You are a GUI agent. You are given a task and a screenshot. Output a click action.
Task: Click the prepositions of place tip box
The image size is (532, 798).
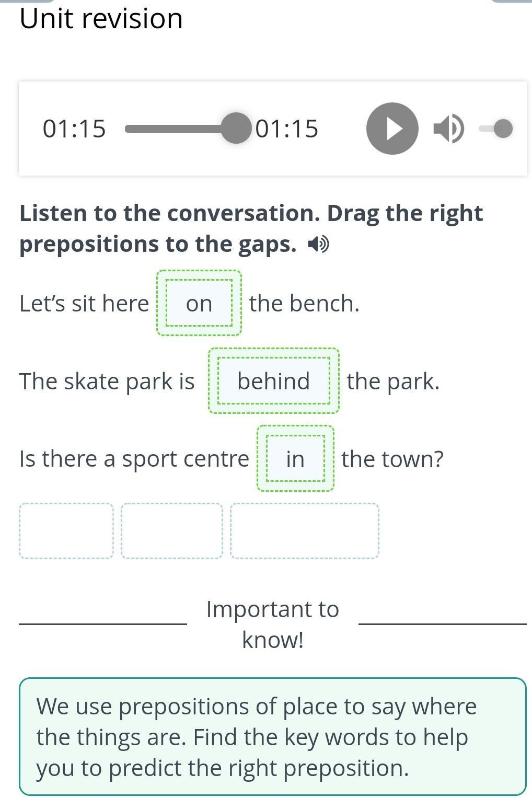(272, 736)
